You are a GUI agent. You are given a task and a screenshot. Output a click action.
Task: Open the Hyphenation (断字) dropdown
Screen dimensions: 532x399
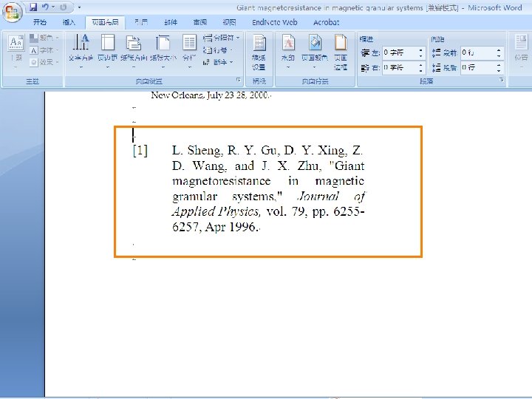point(218,62)
